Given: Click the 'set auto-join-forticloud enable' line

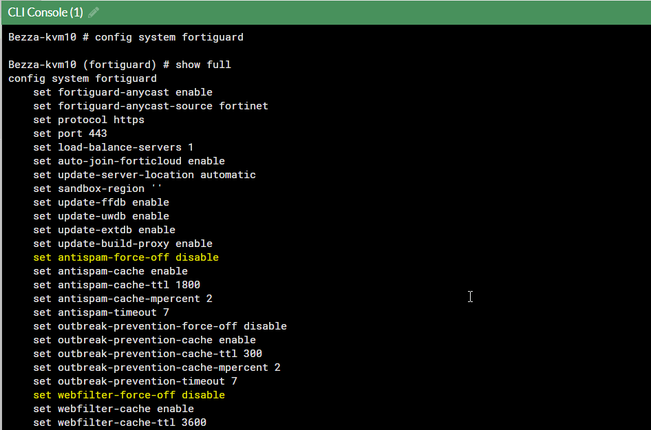Looking at the screenshot, I should [129, 161].
